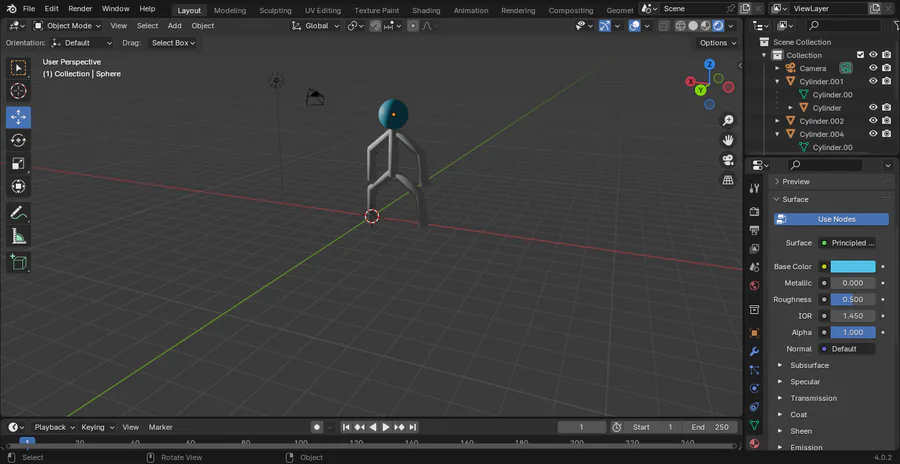Click the viewport zoom magnifier icon

pos(728,120)
